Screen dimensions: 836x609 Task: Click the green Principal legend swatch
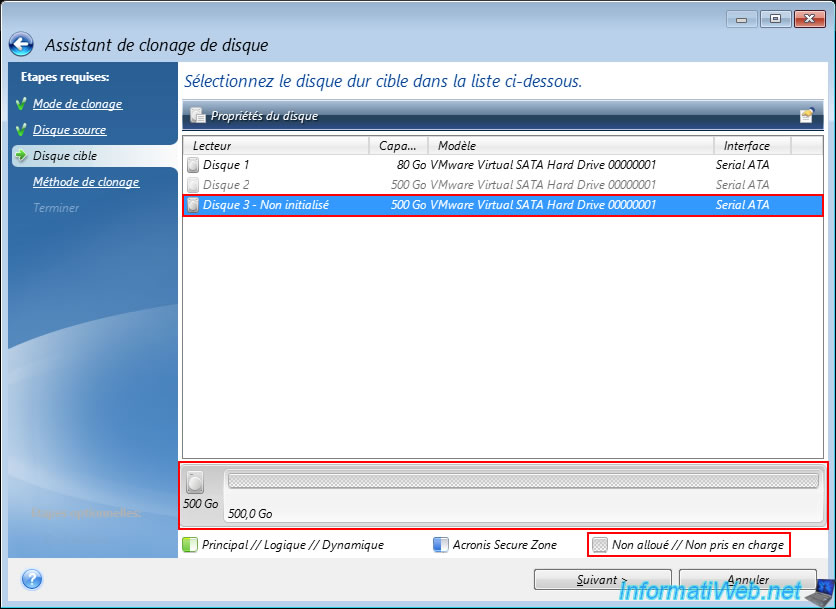pyautogui.click(x=190, y=545)
